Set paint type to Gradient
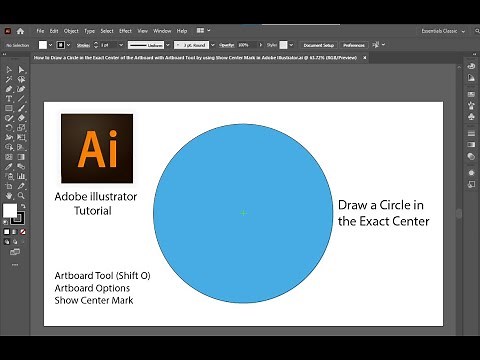480x360 pixels. [x=15, y=232]
